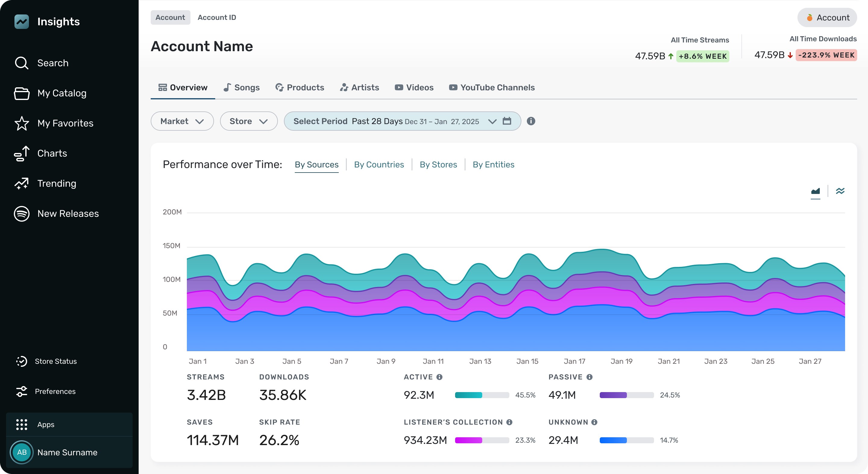This screenshot has width=868, height=474.
Task: Switch to line chart view
Action: [840, 191]
